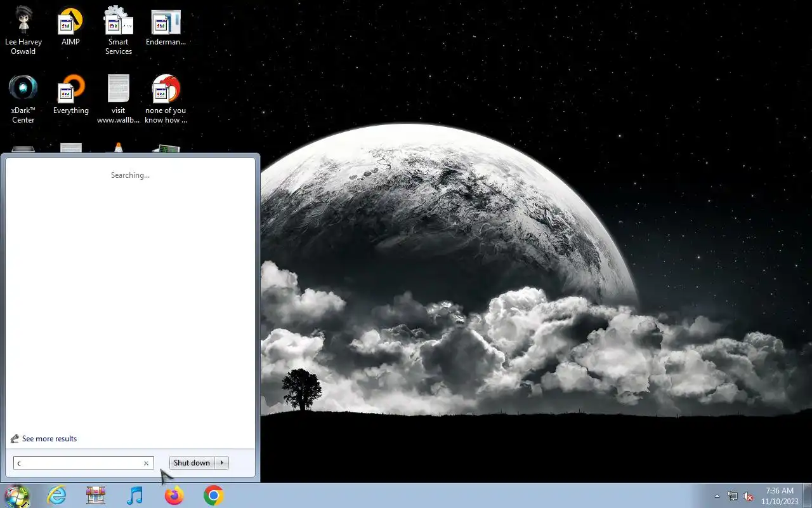Click the Start menu search box
The width and height of the screenshot is (812, 508).
83,463
